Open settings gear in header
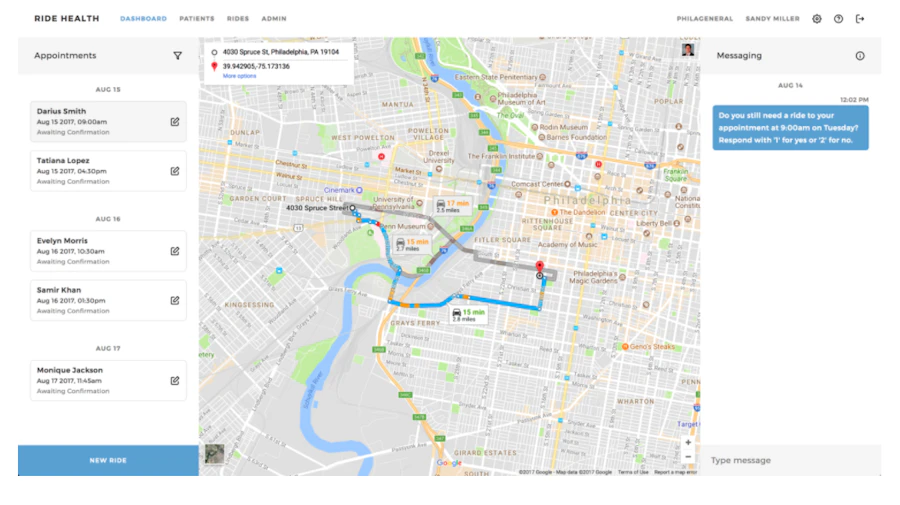Screen dimensions: 900x505 817,19
